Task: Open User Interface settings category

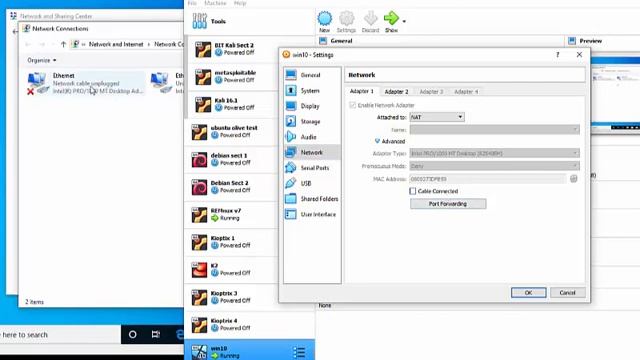Action: tap(312, 214)
